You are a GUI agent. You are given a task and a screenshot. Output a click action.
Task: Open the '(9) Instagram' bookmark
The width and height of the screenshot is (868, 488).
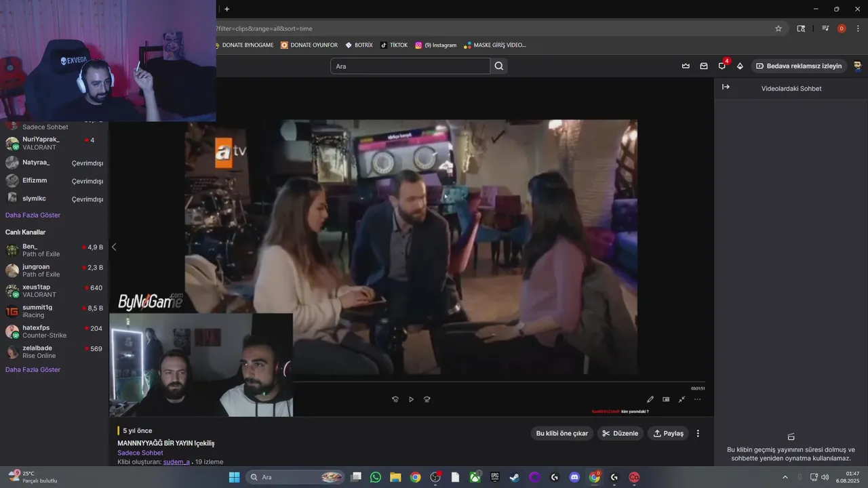(435, 45)
